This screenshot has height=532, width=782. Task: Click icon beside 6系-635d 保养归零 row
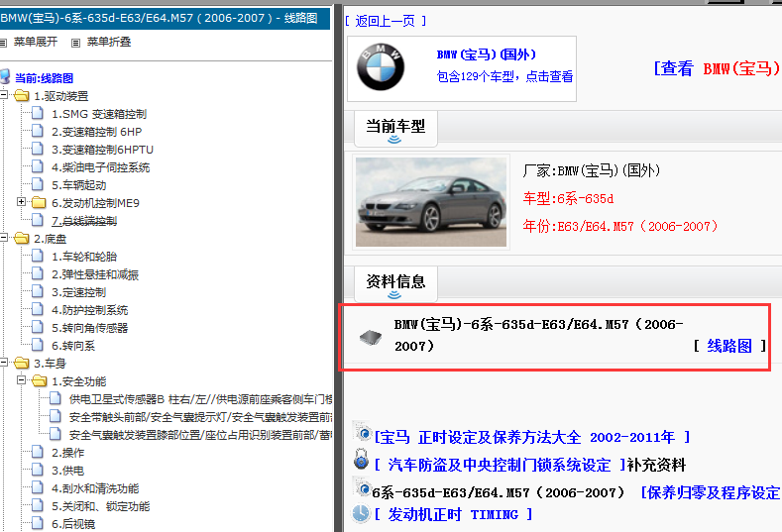pyautogui.click(x=362, y=487)
